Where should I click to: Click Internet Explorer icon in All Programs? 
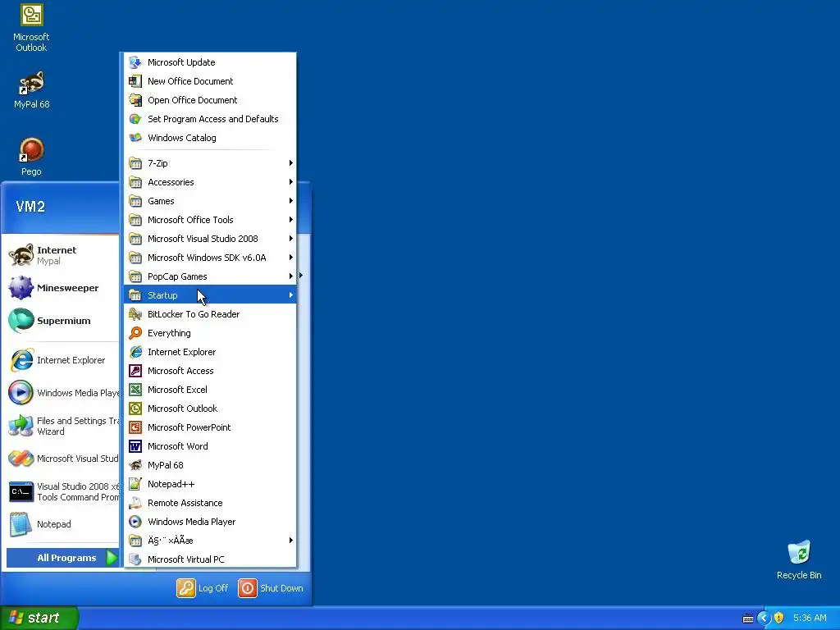pos(135,352)
